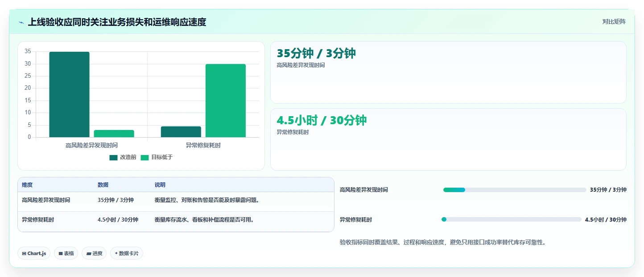
Task: Click the large 4.5小时 / 30分钟 card heading
Action: point(322,120)
